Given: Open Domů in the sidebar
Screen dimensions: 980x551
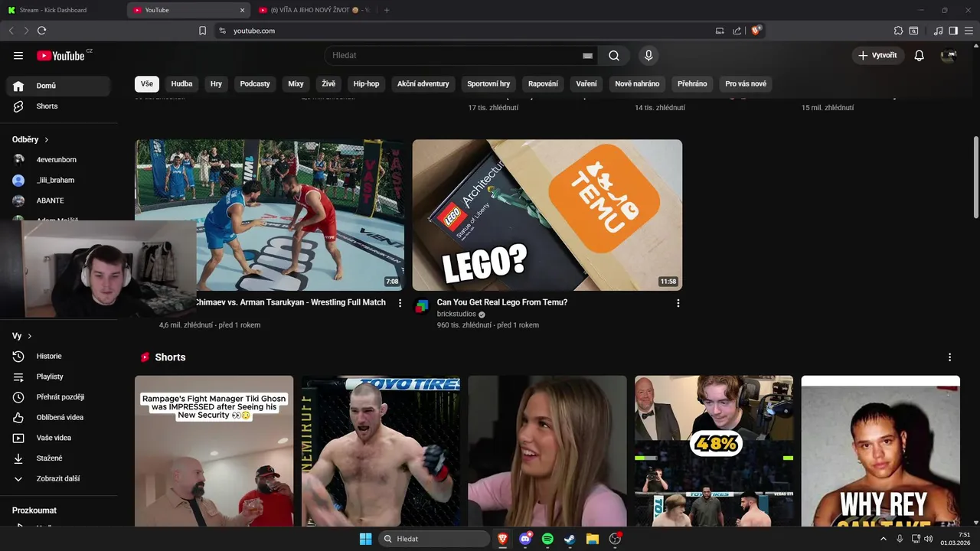Looking at the screenshot, I should (59, 86).
